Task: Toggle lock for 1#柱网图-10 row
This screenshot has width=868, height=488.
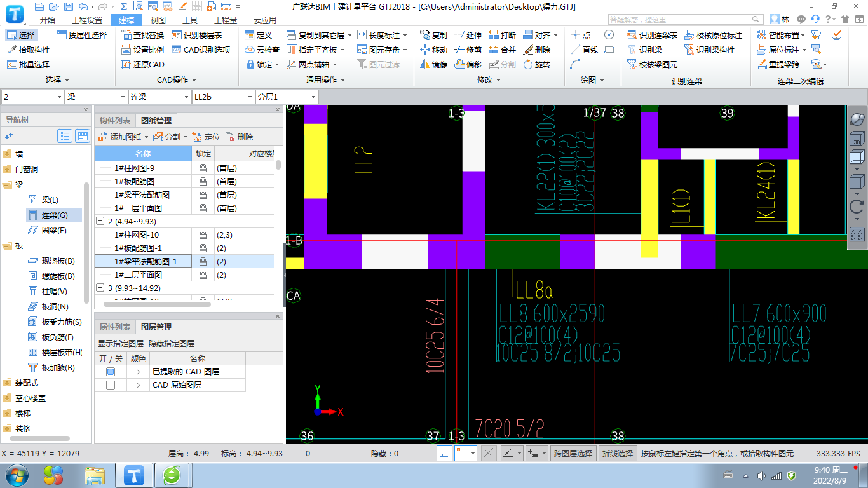Action: tap(203, 234)
